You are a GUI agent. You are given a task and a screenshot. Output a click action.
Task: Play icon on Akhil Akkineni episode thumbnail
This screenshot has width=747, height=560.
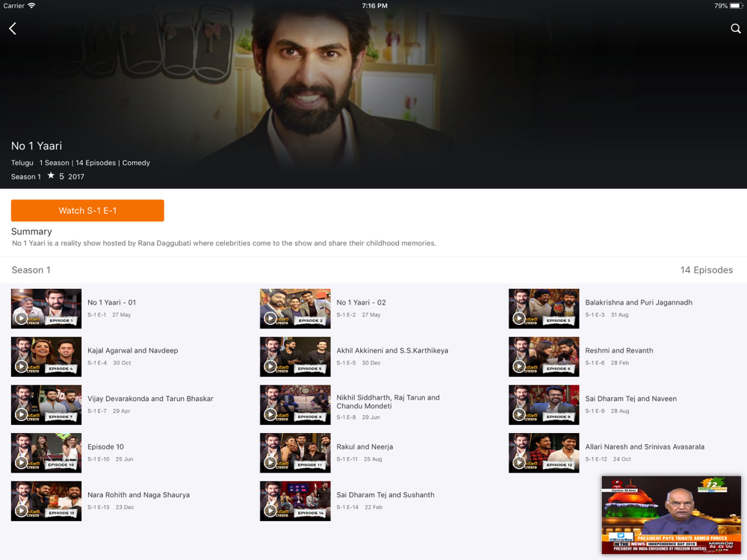270,366
